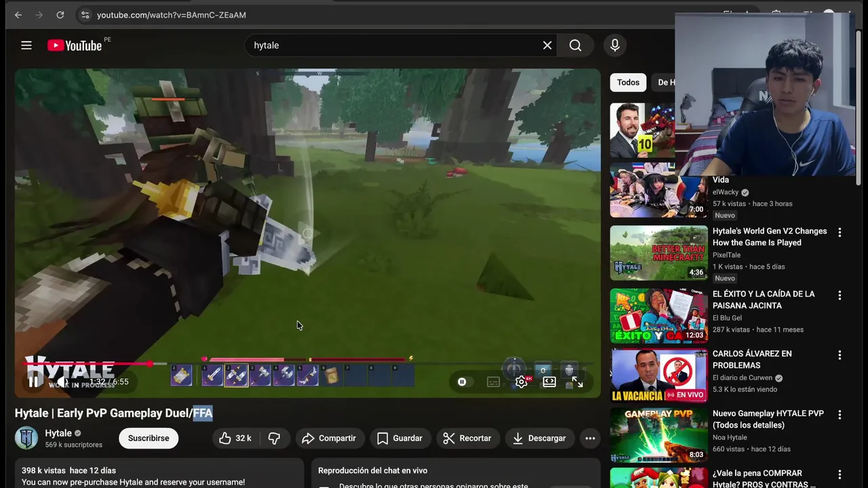The height and width of the screenshot is (488, 868).
Task: Open thumbnail of man with 10 badge
Action: (x=642, y=130)
